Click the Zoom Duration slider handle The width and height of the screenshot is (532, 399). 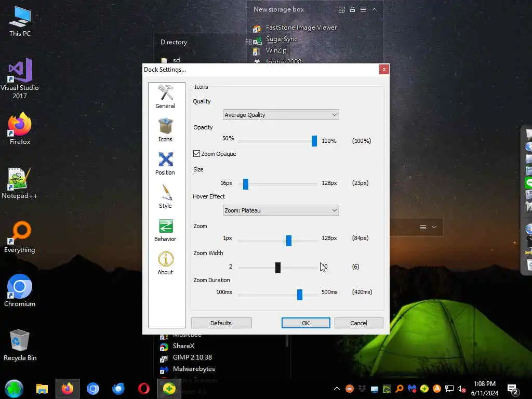[x=300, y=295]
